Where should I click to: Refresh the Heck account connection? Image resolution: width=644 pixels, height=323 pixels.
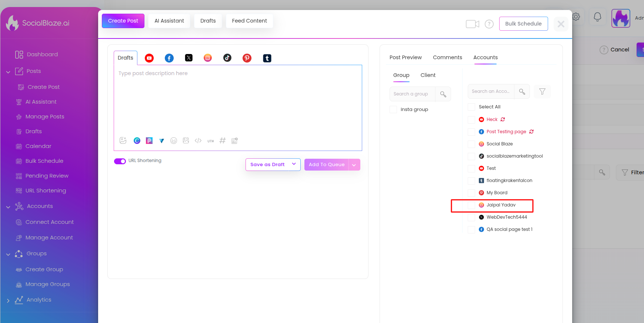click(x=503, y=120)
